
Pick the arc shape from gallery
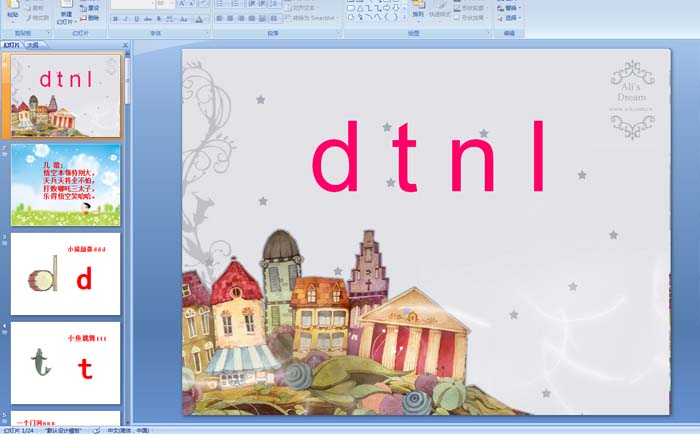click(x=369, y=17)
